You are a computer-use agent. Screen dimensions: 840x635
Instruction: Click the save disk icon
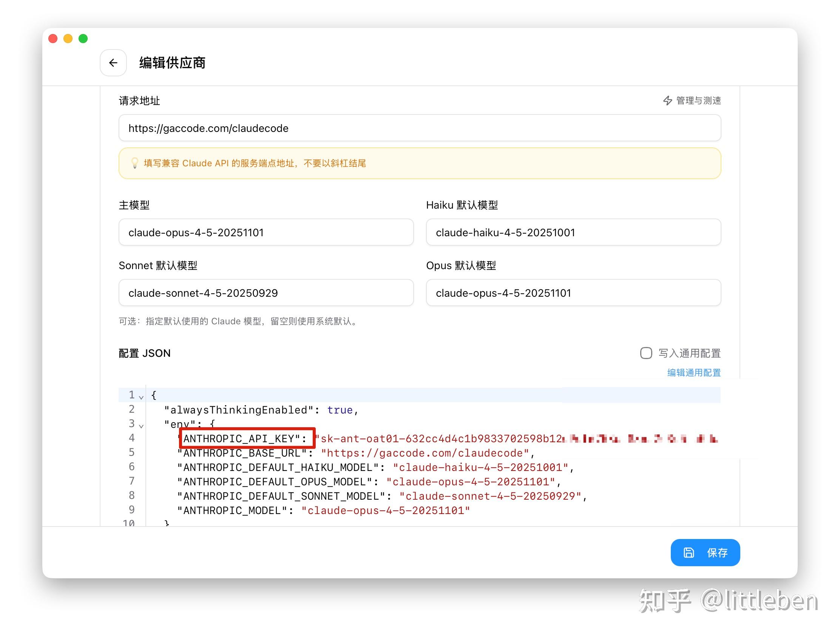(x=689, y=552)
